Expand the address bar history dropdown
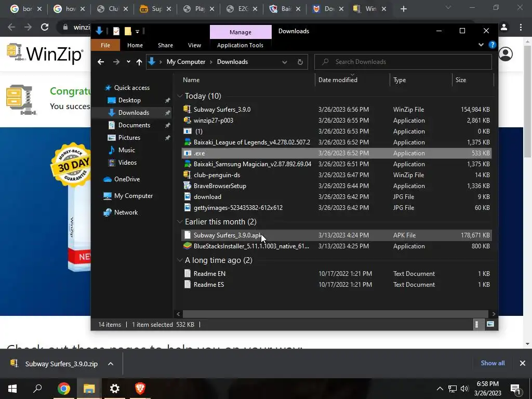This screenshot has height=399, width=532. [284, 62]
